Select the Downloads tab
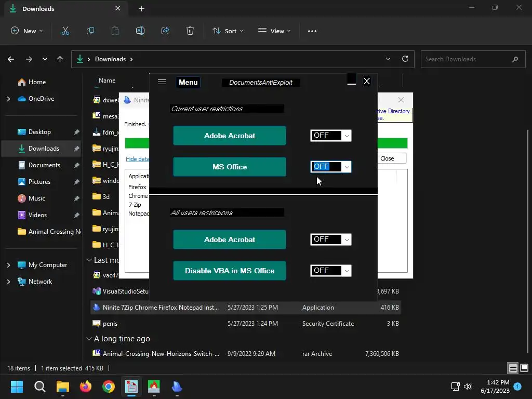 (66, 8)
